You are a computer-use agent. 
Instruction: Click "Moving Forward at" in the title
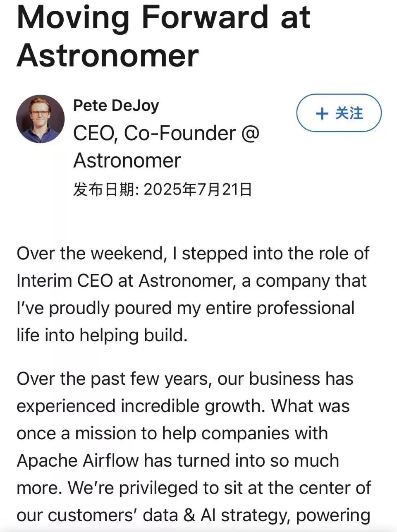163,17
